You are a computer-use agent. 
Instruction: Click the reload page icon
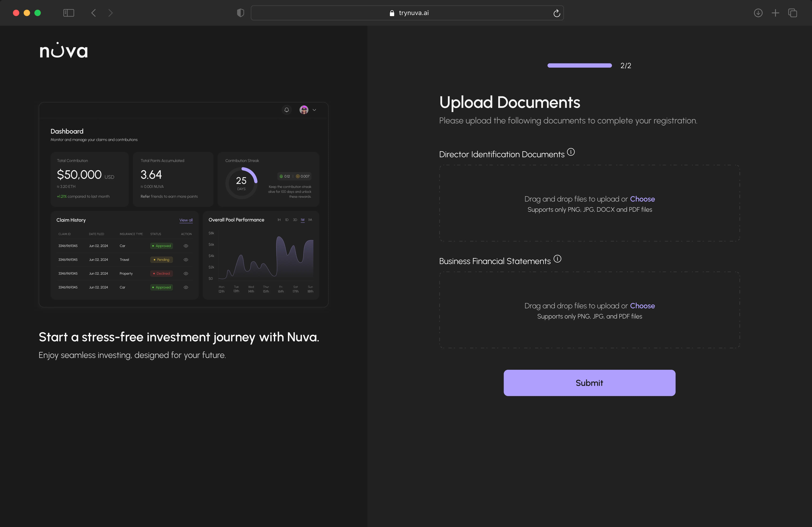[557, 13]
